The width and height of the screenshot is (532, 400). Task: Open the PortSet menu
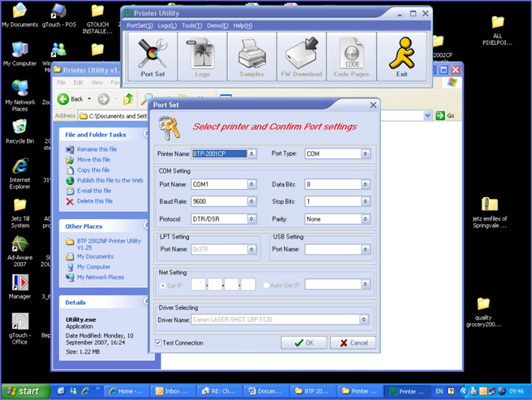(x=139, y=26)
